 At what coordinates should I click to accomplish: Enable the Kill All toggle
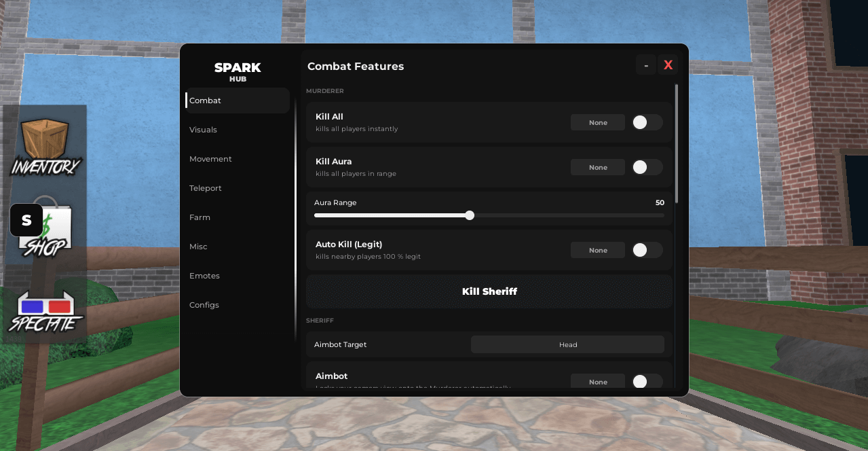647,122
